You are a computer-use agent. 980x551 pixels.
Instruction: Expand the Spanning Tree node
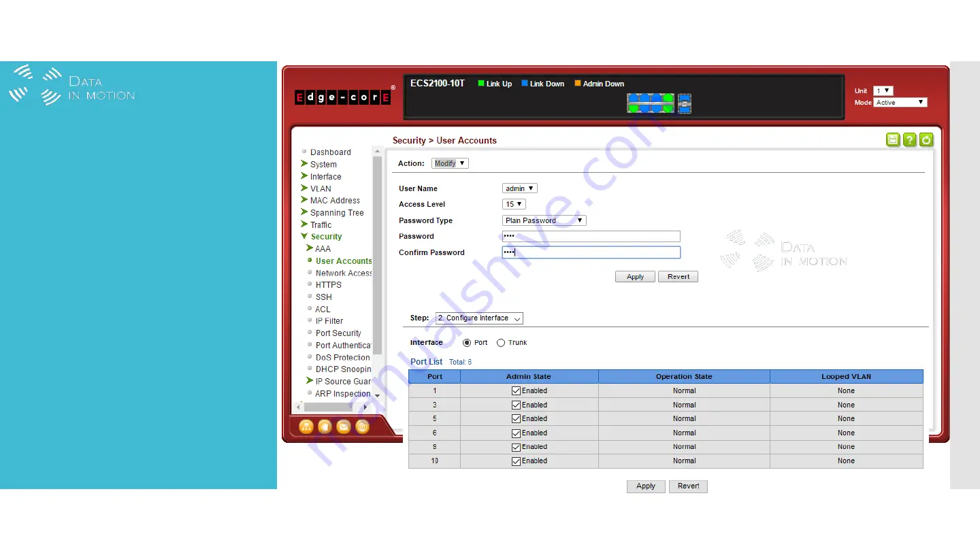304,212
